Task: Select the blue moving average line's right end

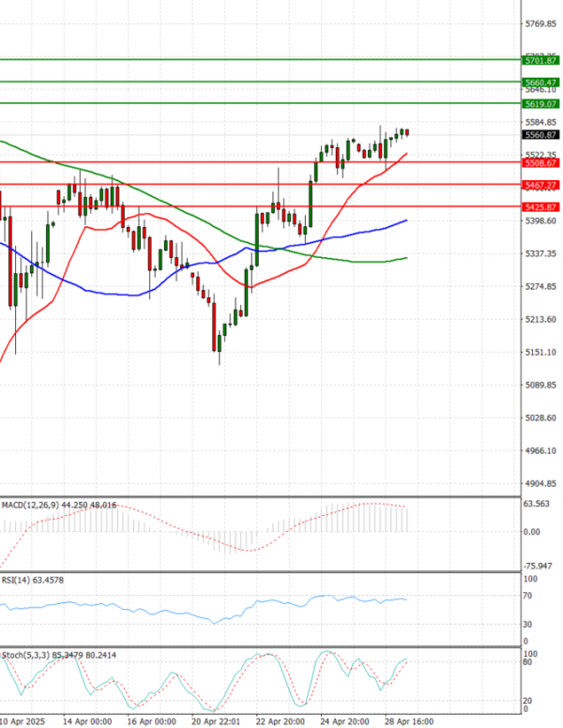Action: (x=406, y=220)
